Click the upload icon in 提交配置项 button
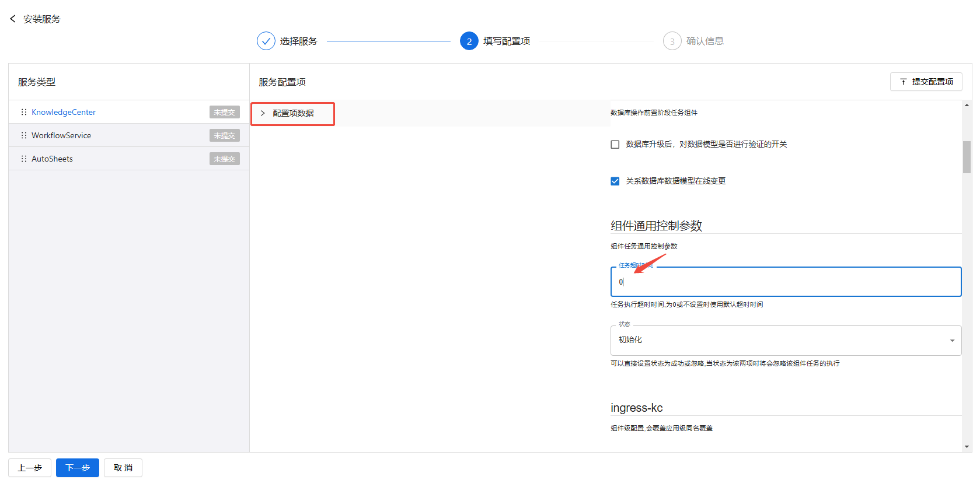Screen dimensions: 980x487 click(903, 82)
